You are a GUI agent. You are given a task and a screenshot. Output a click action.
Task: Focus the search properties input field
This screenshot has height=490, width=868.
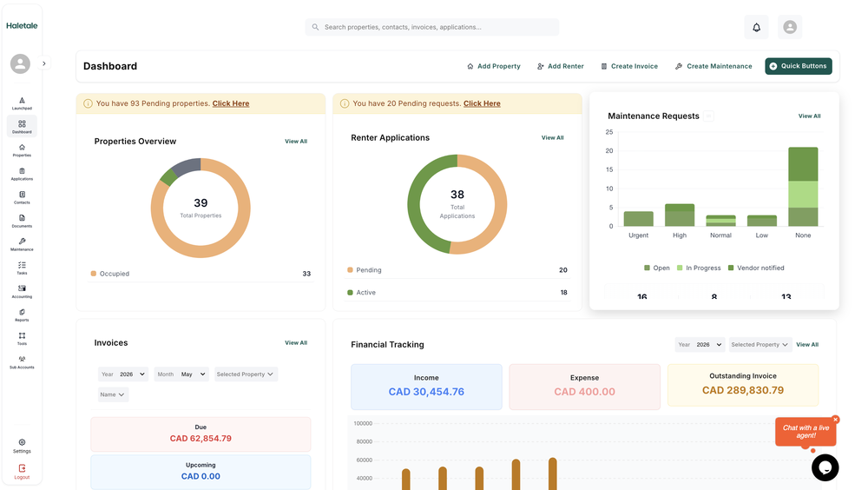tap(431, 27)
